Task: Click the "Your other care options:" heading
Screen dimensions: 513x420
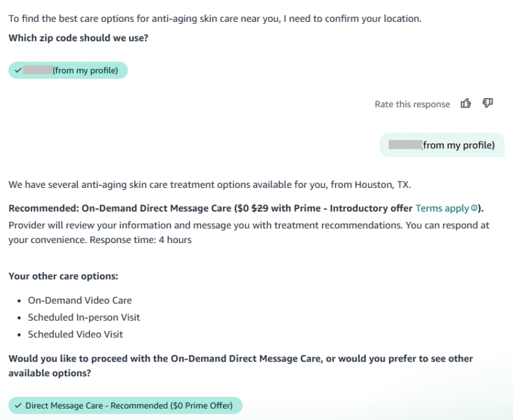Action: [x=63, y=276]
